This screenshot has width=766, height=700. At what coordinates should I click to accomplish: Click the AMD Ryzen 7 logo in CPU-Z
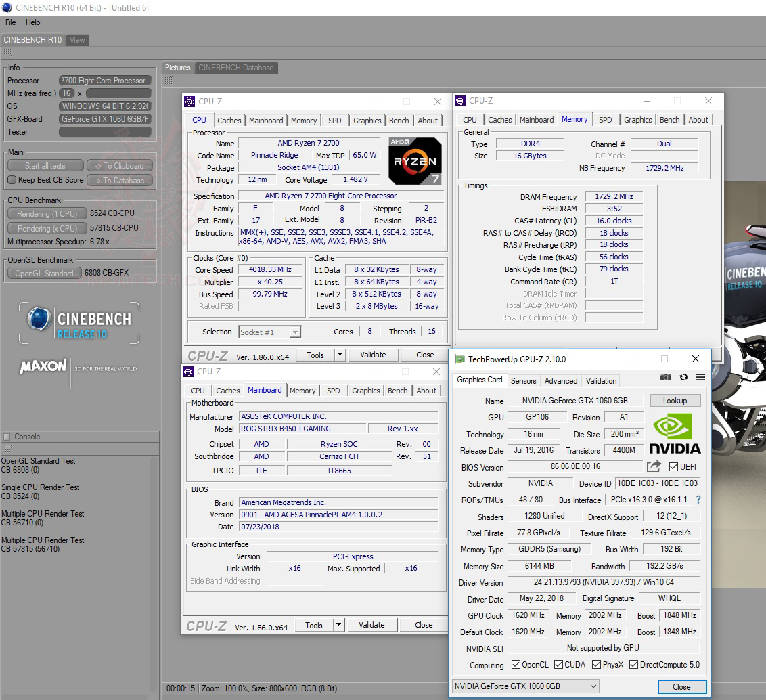click(x=415, y=161)
